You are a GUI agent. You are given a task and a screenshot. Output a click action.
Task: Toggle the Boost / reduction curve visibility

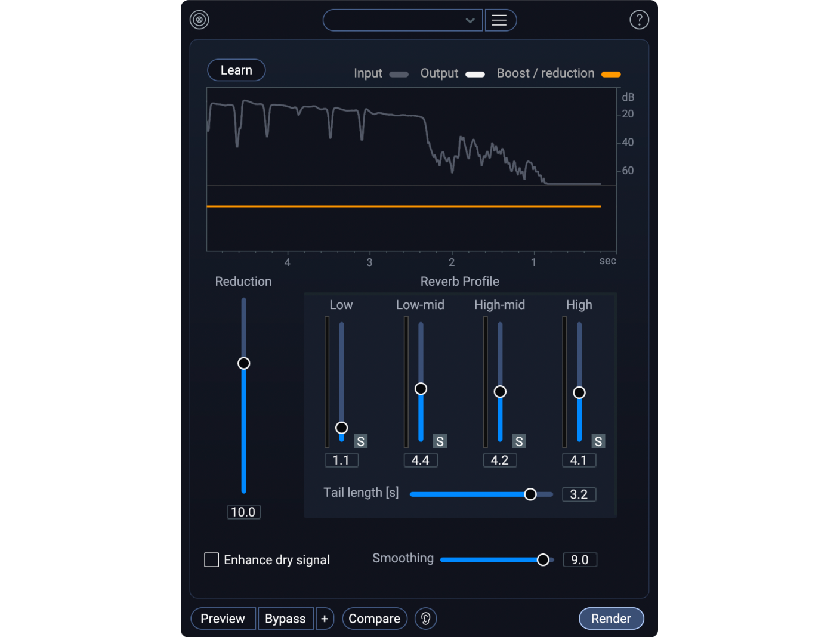coord(611,73)
